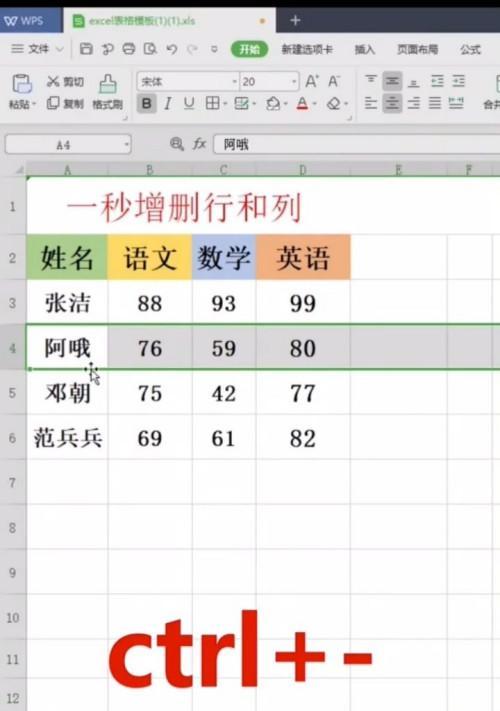Click the zoom magnifier icon by formula bar
Screen dimensions: 500x711
(176, 144)
